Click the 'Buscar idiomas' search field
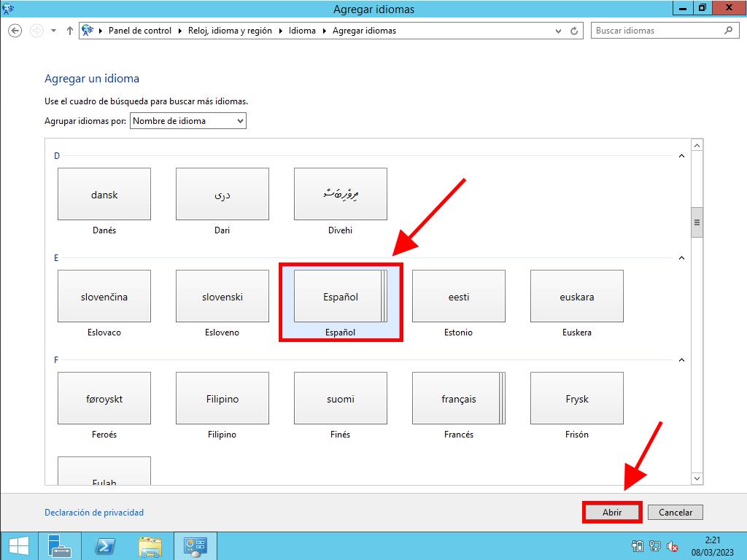The image size is (747, 560). coord(657,31)
